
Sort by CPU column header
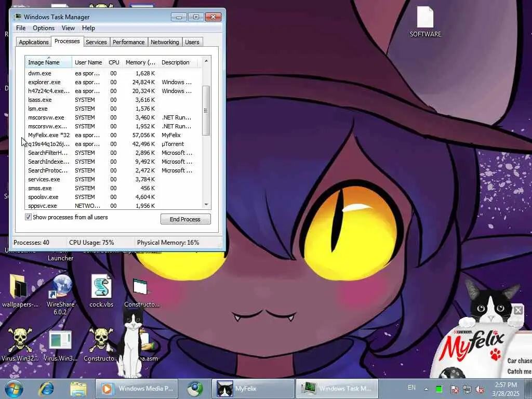114,62
